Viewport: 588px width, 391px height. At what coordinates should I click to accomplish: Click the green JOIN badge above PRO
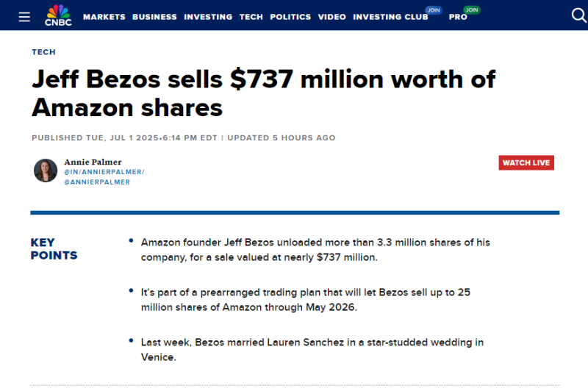tap(472, 10)
